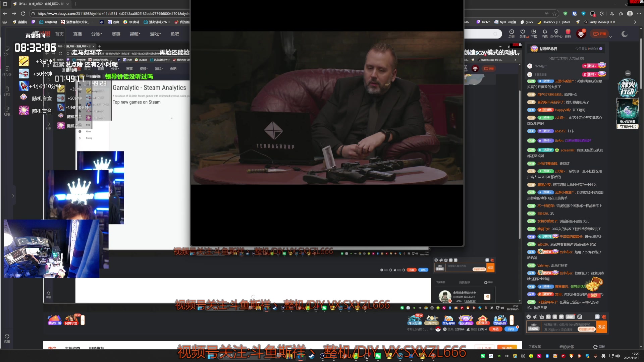Viewport: 644px width, 362px height.
Task: Click the 钻石粉丝 diamond badge icon
Action: click(x=466, y=320)
